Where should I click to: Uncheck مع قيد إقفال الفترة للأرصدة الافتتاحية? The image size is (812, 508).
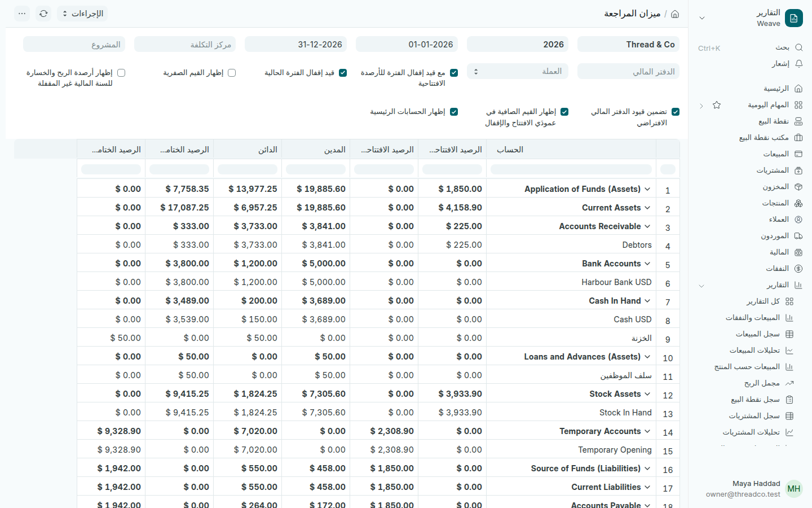454,73
